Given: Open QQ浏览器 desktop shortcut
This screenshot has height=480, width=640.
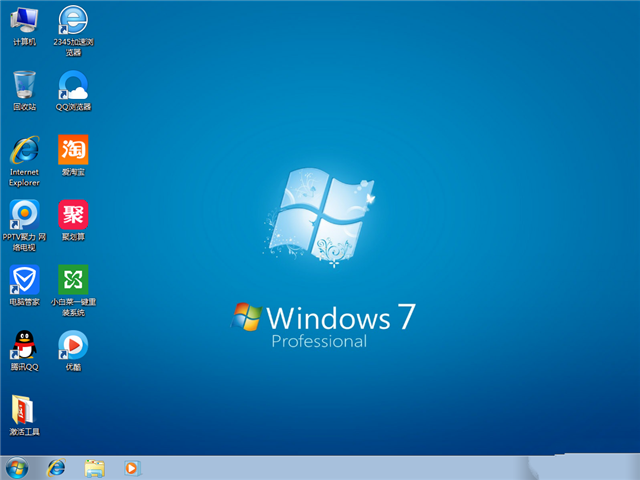Looking at the screenshot, I should (73, 85).
